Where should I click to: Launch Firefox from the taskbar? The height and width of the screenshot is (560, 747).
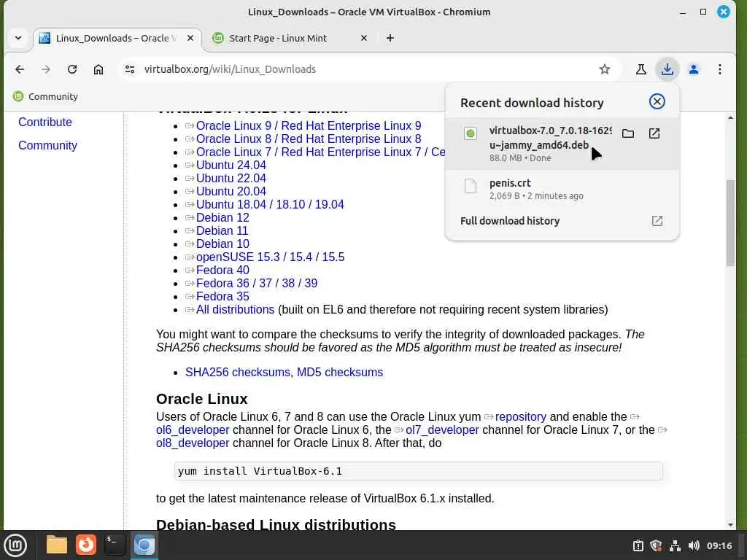click(x=86, y=545)
